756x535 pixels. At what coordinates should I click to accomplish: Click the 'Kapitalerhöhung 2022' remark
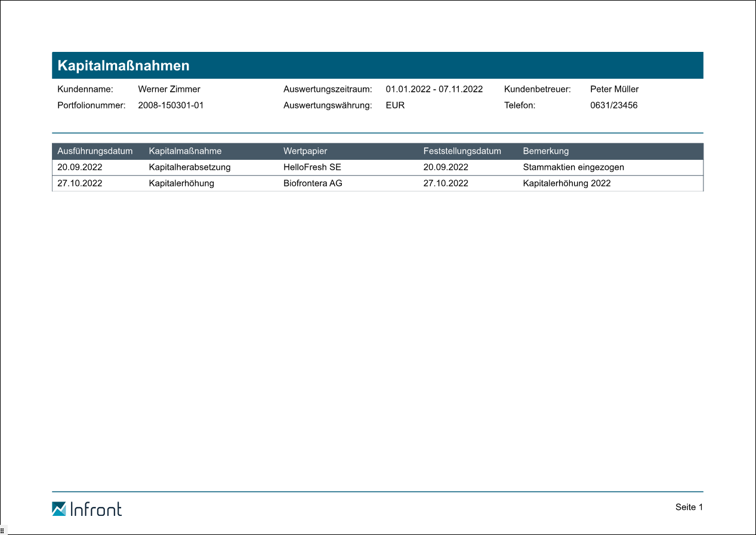(x=566, y=183)
